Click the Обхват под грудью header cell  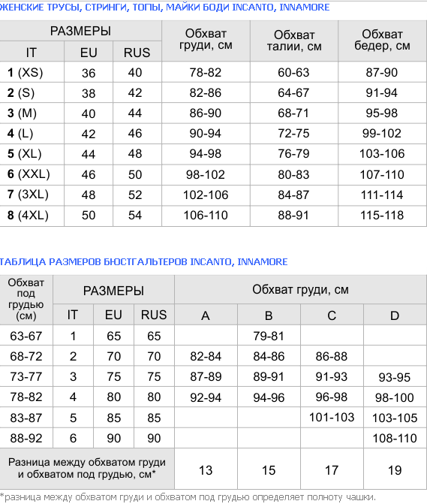[x=26, y=299]
